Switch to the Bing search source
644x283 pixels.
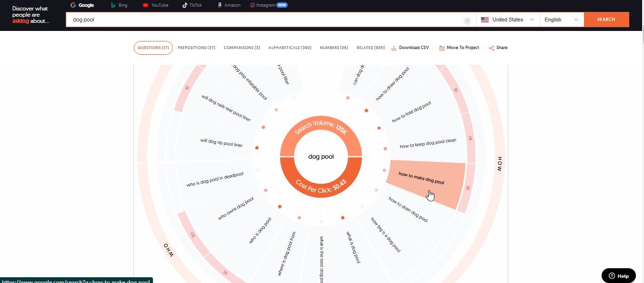[113, 5]
